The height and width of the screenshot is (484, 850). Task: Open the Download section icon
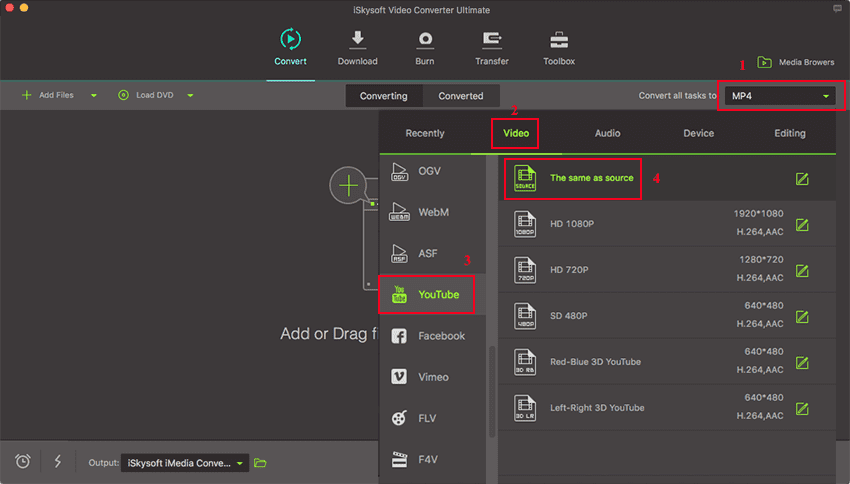pos(357,40)
